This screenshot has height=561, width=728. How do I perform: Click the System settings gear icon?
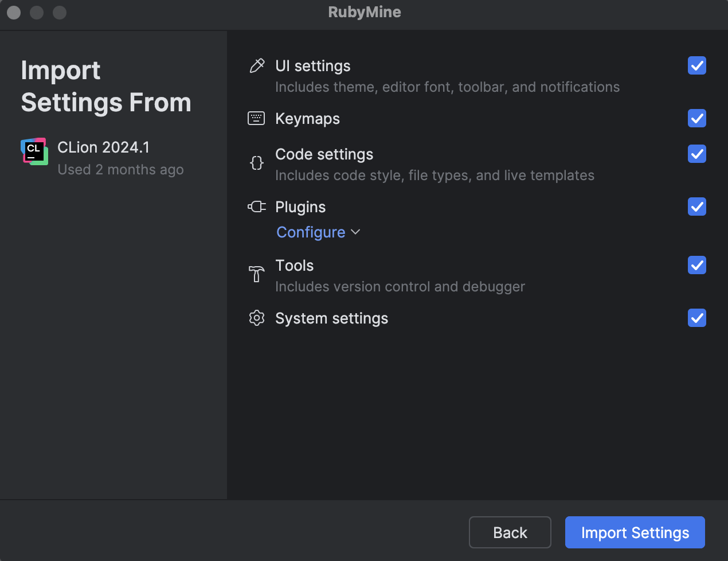pyautogui.click(x=256, y=318)
